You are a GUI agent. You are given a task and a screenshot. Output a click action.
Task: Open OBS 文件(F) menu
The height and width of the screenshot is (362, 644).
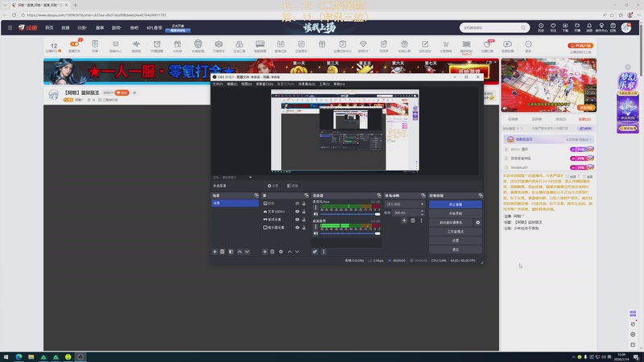tap(217, 84)
